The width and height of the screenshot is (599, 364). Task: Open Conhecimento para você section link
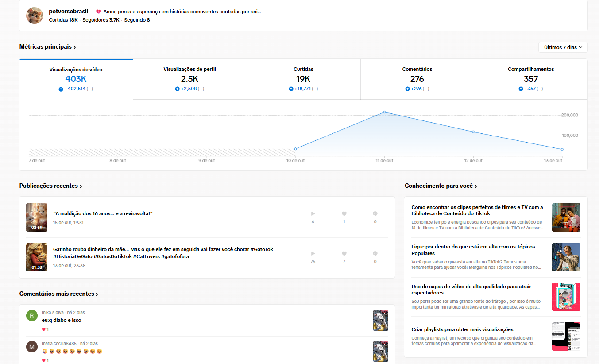point(441,186)
